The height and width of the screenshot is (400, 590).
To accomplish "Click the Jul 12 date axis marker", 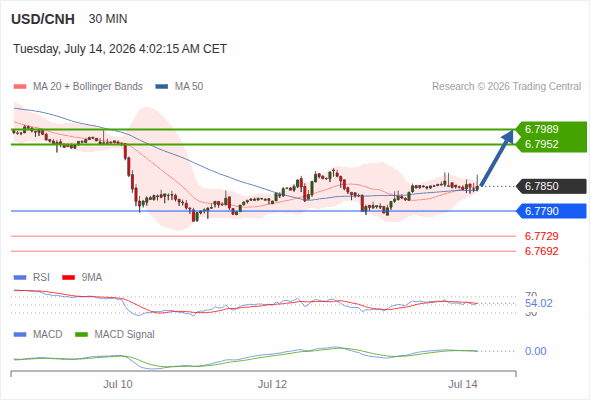I will [x=272, y=384].
